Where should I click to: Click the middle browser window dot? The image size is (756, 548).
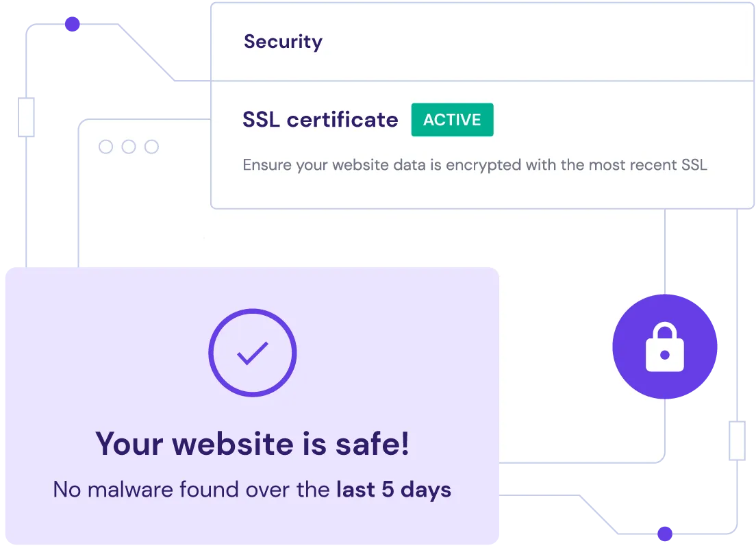coord(129,147)
